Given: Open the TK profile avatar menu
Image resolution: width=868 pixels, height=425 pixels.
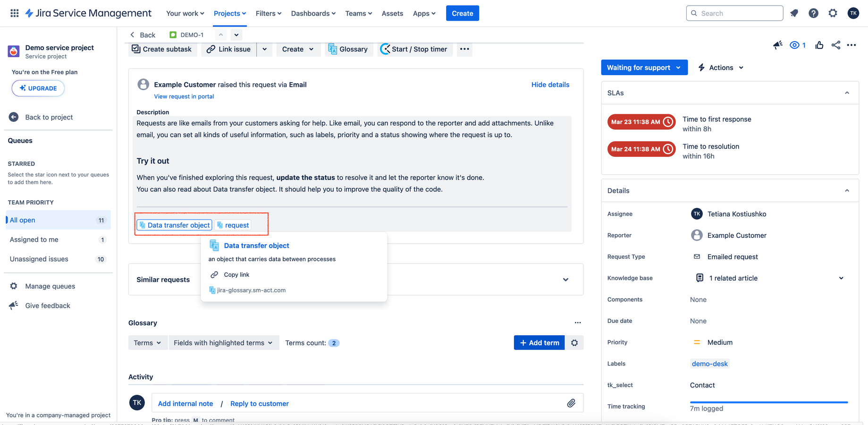Looking at the screenshot, I should coord(853,13).
